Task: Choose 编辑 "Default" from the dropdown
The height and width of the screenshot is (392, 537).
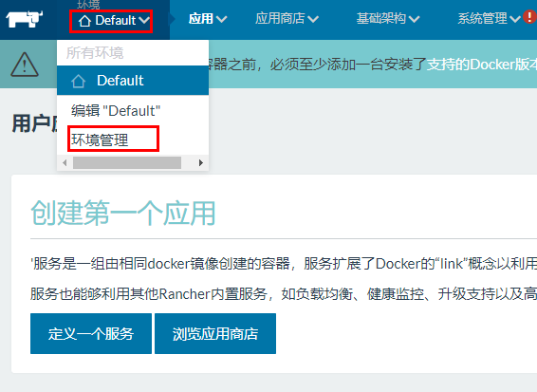Action: [x=116, y=111]
